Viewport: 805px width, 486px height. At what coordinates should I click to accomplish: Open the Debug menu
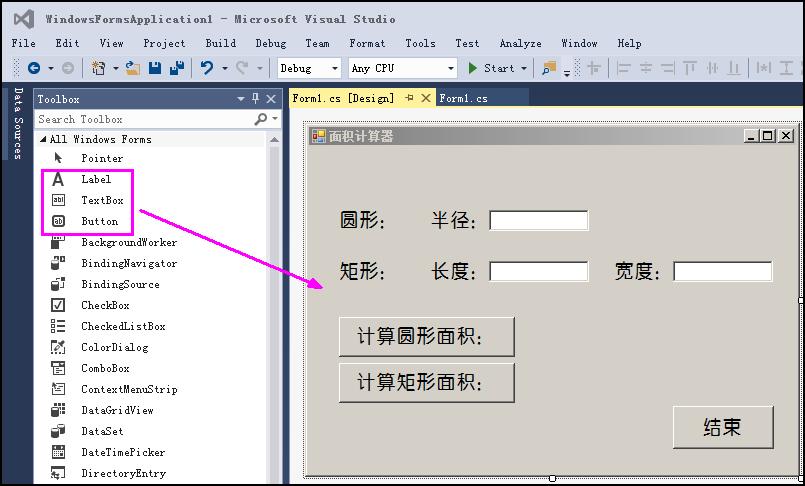click(271, 43)
